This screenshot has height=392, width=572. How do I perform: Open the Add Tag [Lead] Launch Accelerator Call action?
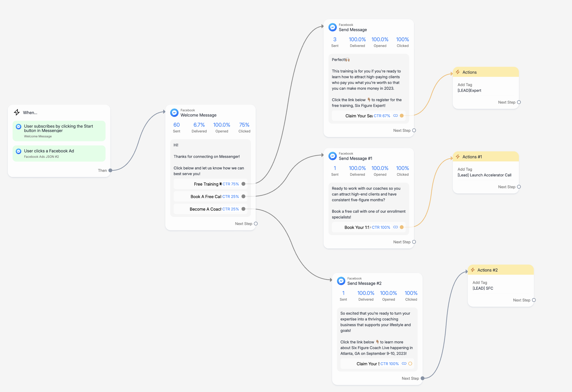pos(486,172)
